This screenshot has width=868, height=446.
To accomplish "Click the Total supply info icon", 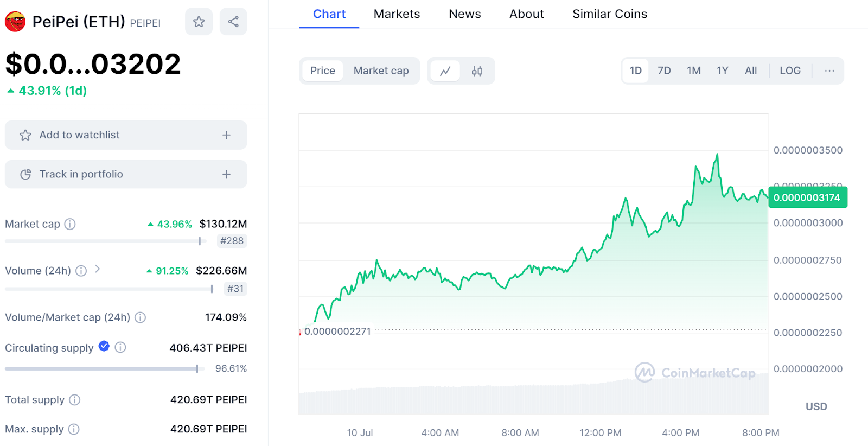I will 75,400.
